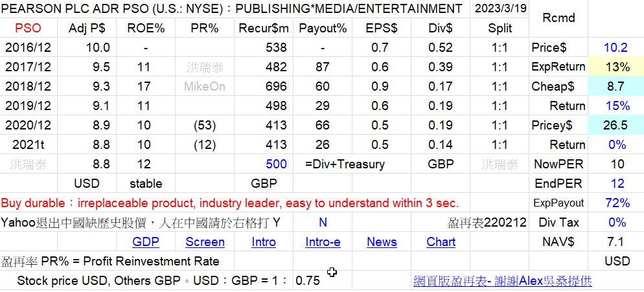644x292 pixels.
Task: Select the 2016/12 Recur$m value 538
Action: (264, 47)
